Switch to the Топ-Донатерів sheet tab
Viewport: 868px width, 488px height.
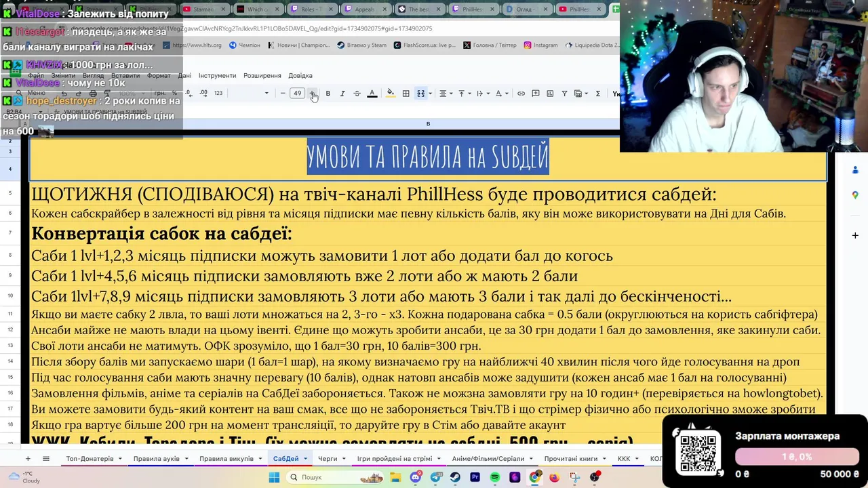pyautogui.click(x=90, y=459)
